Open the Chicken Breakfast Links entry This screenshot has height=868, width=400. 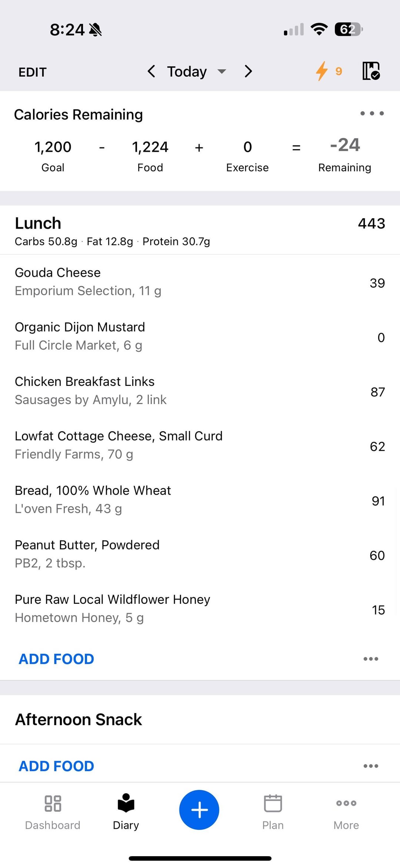[200, 391]
